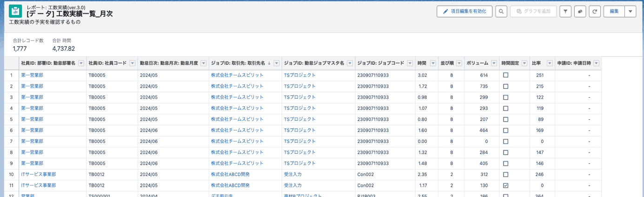Open the filter funnel panel

(x=565, y=12)
